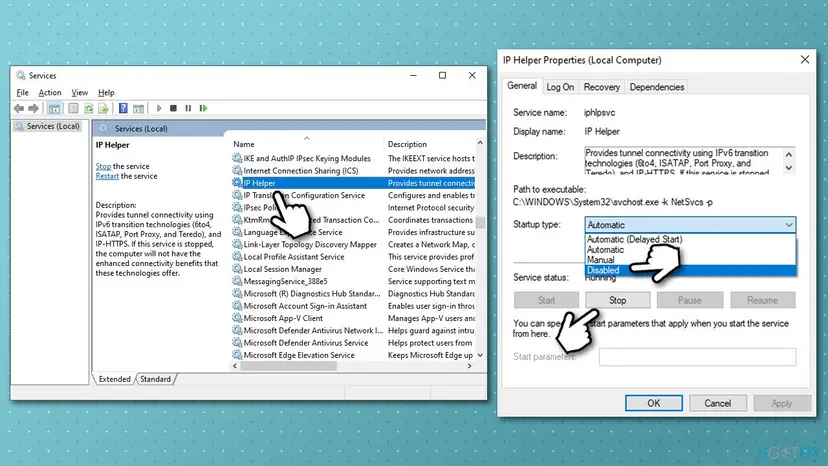
Task: Click the Apply button in properties dialog
Action: 782,403
